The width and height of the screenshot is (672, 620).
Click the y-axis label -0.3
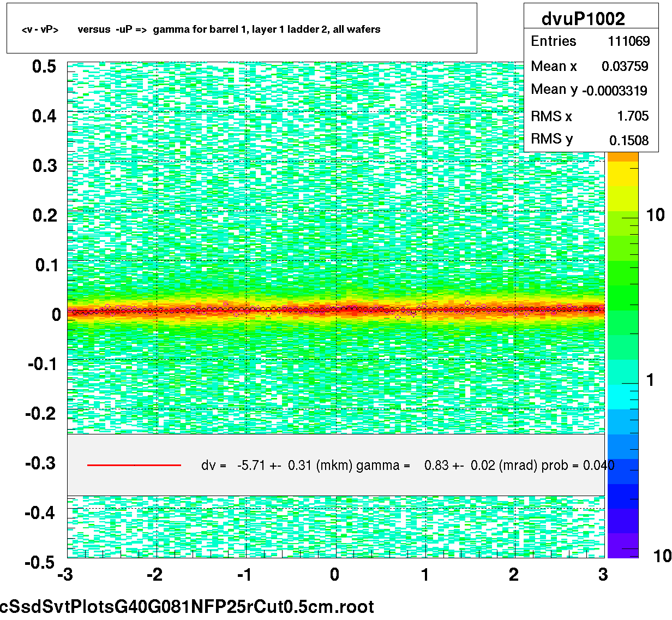(40, 463)
